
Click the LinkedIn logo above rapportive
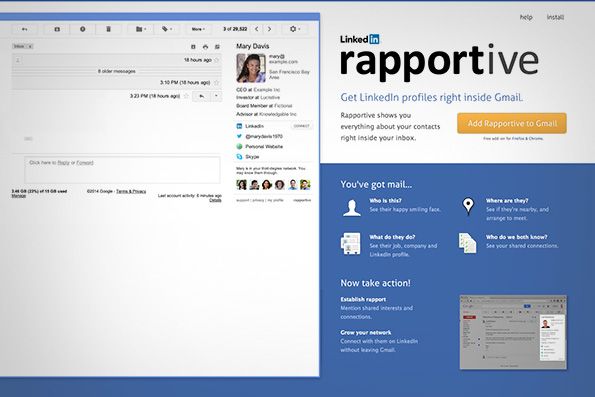(x=360, y=39)
